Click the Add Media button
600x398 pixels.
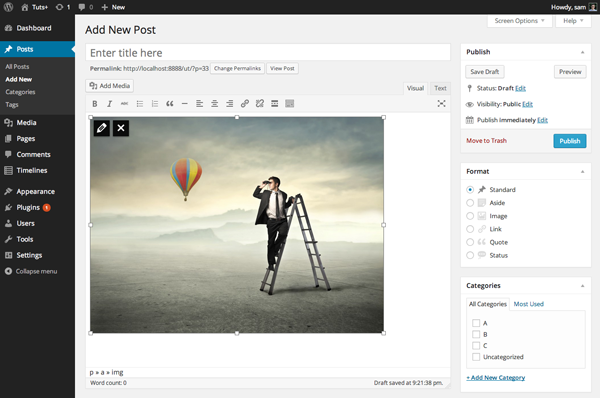click(109, 86)
